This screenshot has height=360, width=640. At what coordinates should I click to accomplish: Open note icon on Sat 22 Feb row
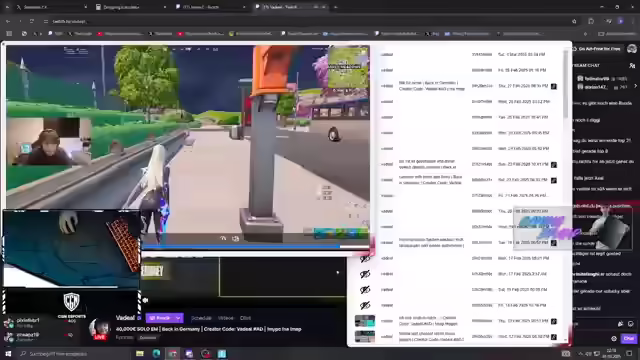pyautogui.click(x=553, y=180)
